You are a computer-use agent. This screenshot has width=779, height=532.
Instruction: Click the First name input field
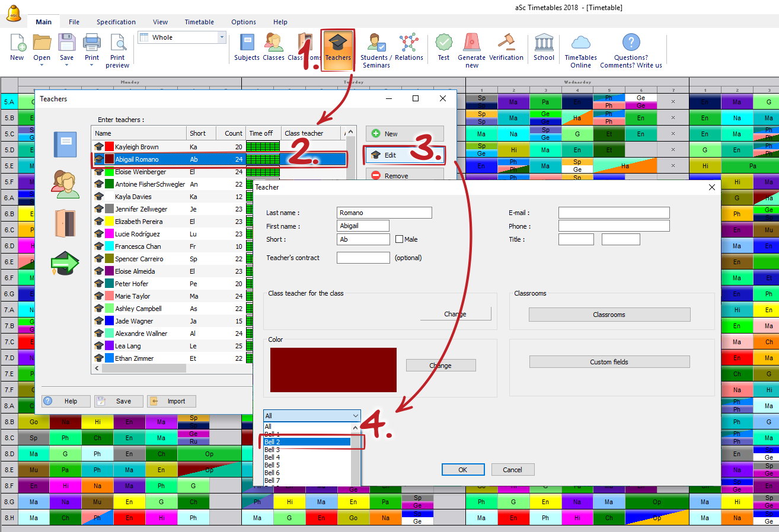click(363, 226)
